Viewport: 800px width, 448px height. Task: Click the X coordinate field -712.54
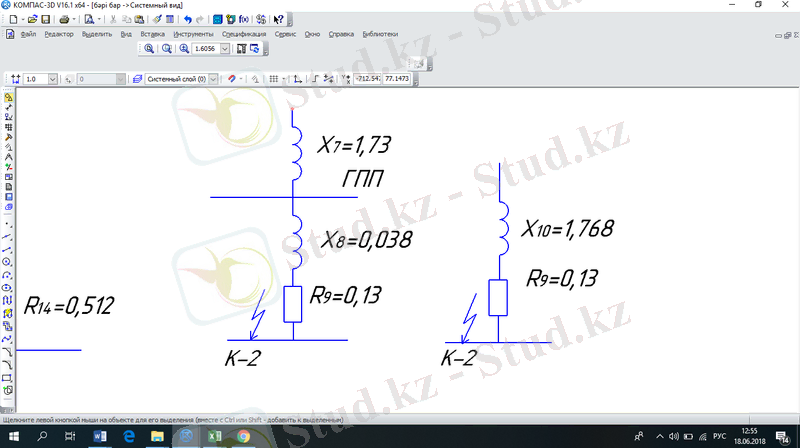coord(368,79)
